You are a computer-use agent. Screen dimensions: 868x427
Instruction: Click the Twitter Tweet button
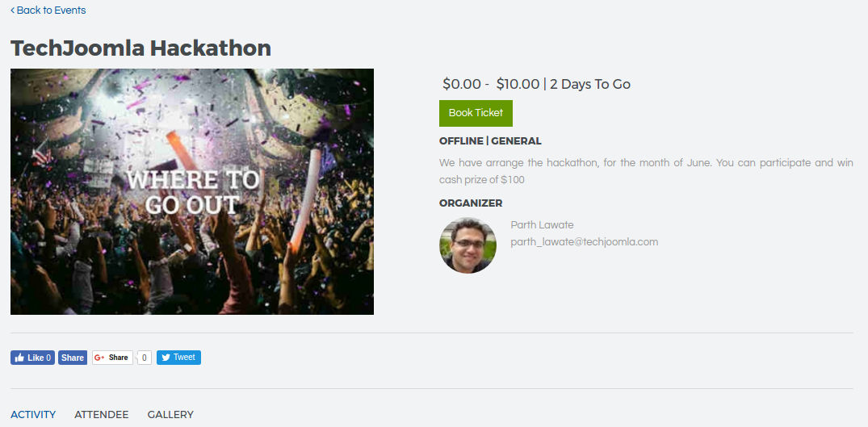178,358
